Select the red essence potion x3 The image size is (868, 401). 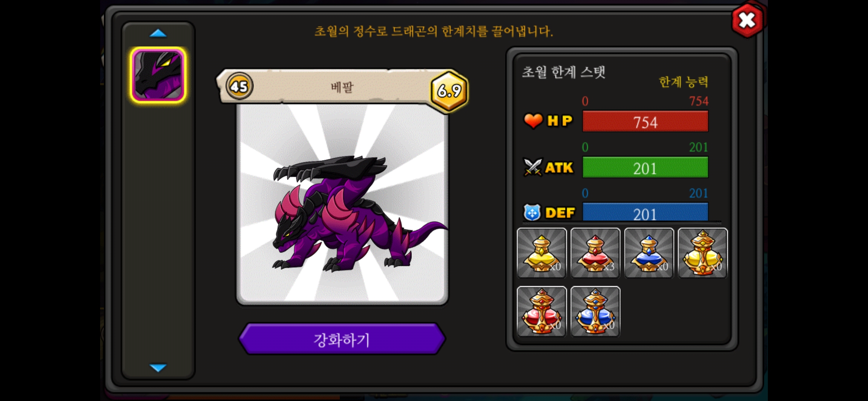coord(595,253)
